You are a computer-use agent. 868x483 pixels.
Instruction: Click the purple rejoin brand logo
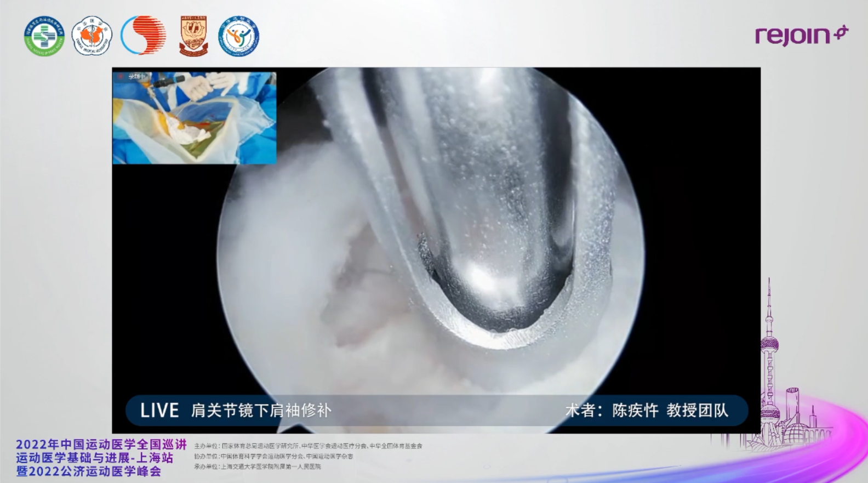click(801, 36)
